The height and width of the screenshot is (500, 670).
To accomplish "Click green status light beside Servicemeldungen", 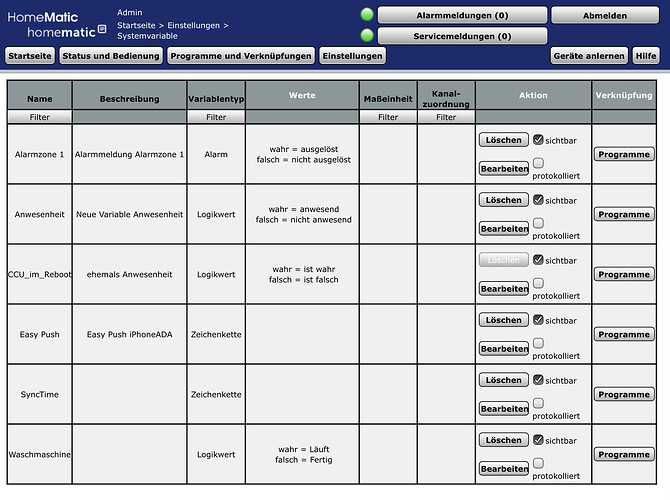I will 367,36.
